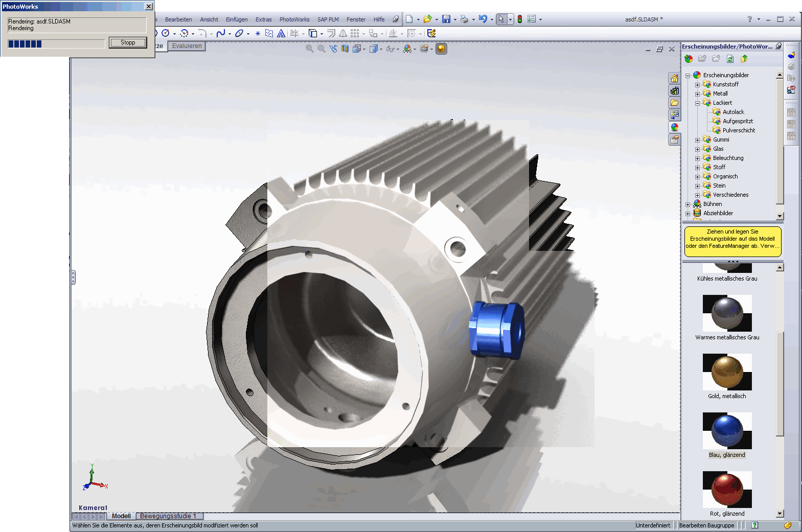Toggle the Select arrow tool
The width and height of the screenshot is (802, 532).
pos(501,19)
